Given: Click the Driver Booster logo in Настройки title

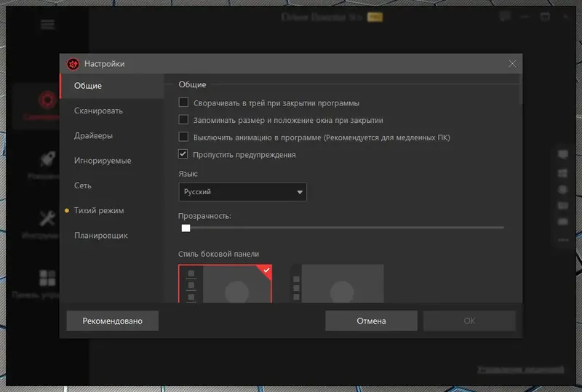Looking at the screenshot, I should (x=73, y=64).
